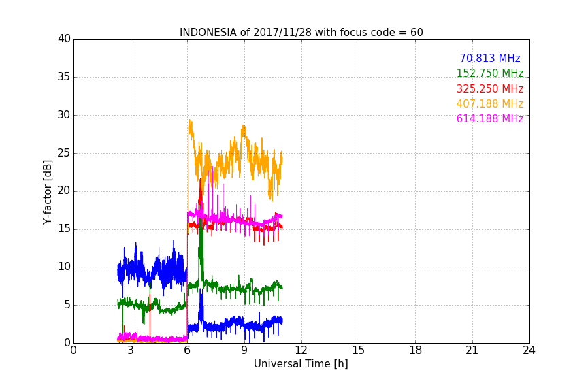Select the red 325.250 MHz legend label

pos(490,89)
